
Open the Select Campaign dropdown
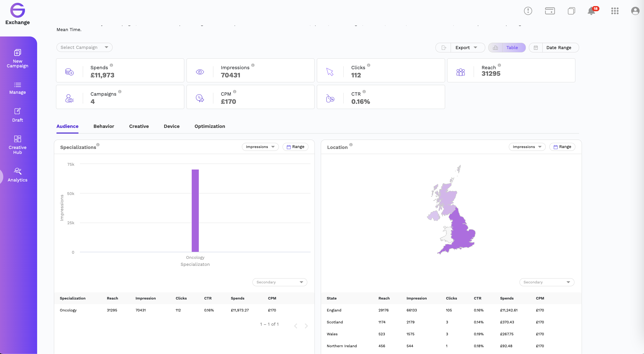84,47
